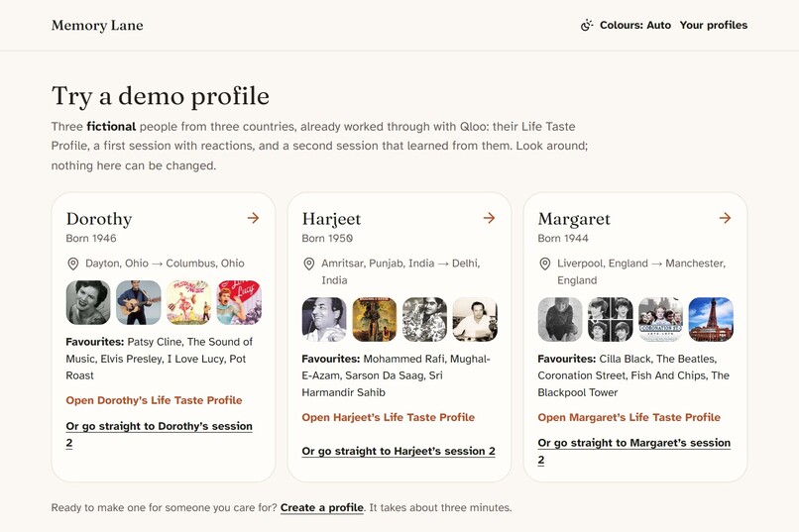Click Harjeet's third thumbnail, man in floral shirt
The image size is (799, 532).
coord(424,319)
